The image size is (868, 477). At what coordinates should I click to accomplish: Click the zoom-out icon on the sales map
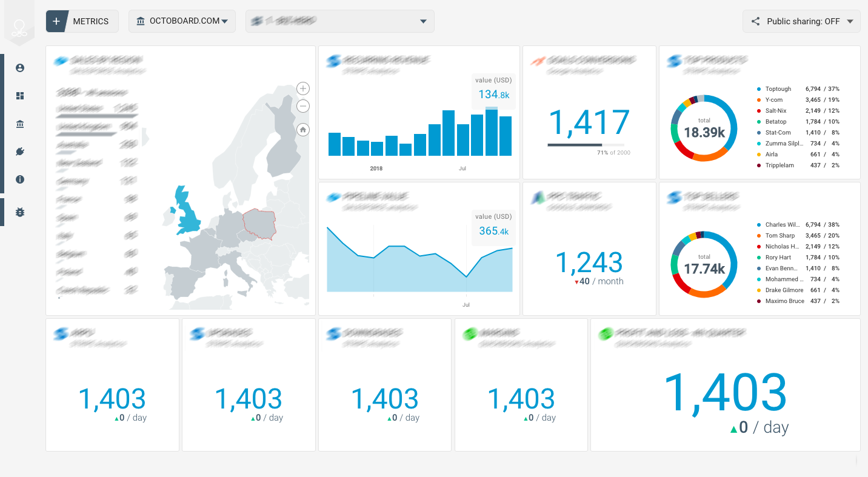click(302, 106)
